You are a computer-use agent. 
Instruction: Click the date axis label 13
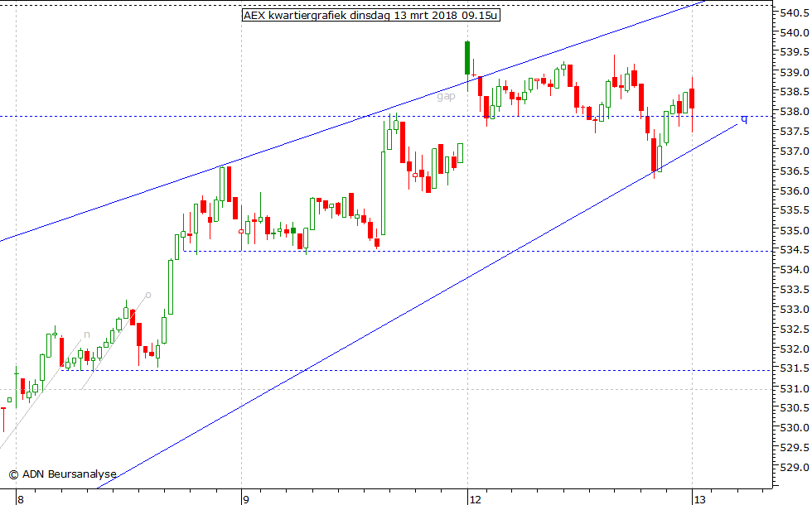click(699, 499)
